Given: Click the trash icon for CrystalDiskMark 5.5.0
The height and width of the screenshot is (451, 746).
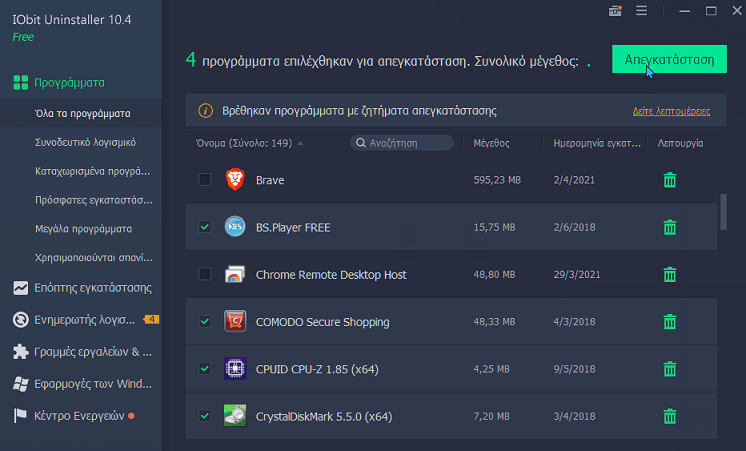Looking at the screenshot, I should click(670, 415).
